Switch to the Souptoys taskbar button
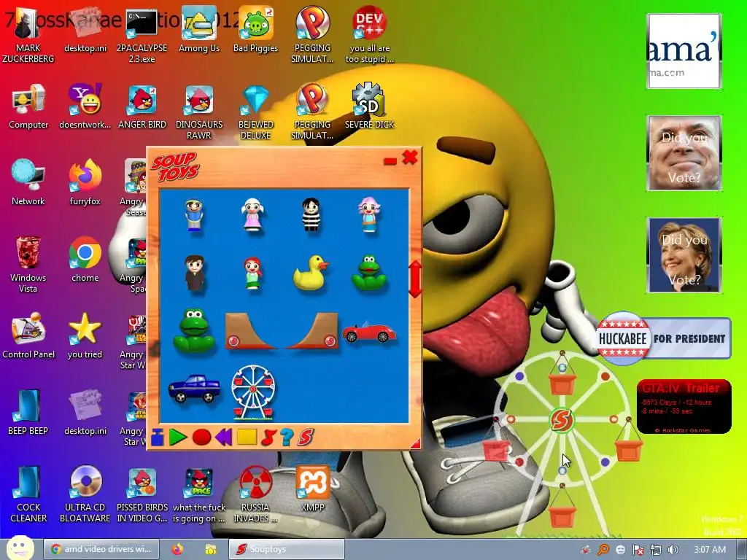The width and height of the screenshot is (747, 560). [x=286, y=549]
